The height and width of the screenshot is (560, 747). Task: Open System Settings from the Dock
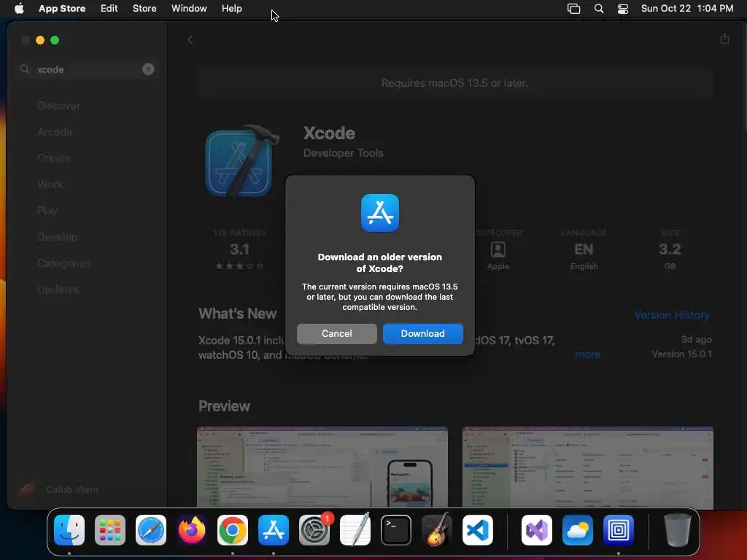314,530
